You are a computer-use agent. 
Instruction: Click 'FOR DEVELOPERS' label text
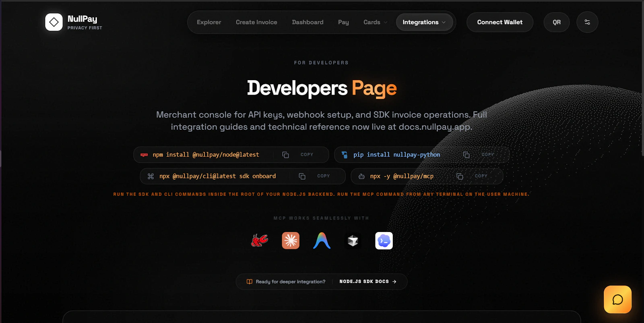(x=321, y=63)
